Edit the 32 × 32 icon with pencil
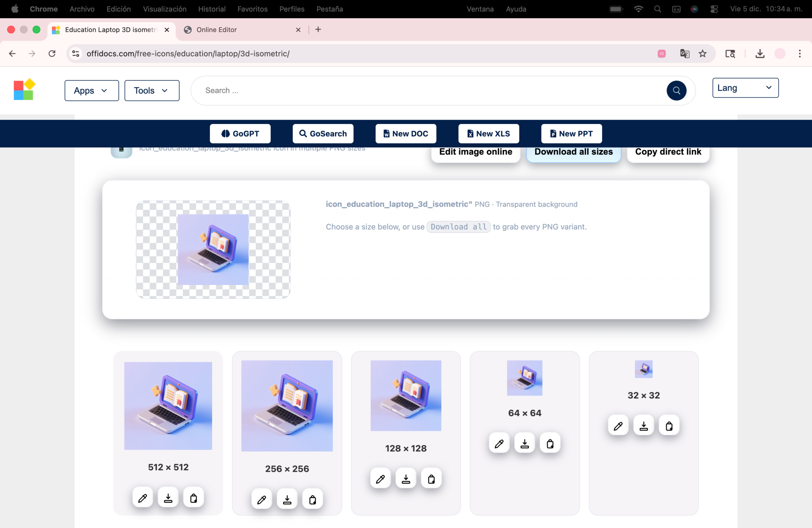Screen dimensions: 812x528 (619, 426)
